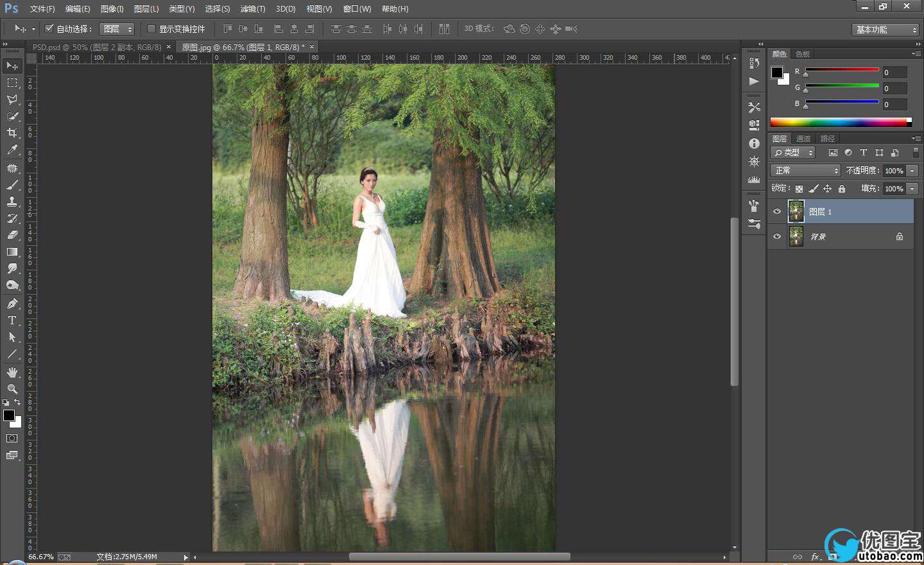The height and width of the screenshot is (565, 924).
Task: Toggle lock all padlock
Action: [x=842, y=189]
